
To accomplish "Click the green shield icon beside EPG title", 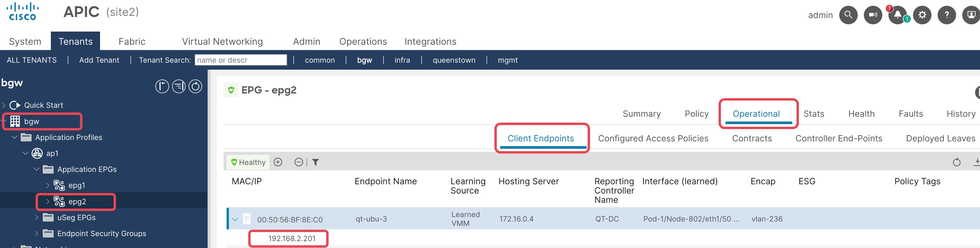I will coord(231,90).
